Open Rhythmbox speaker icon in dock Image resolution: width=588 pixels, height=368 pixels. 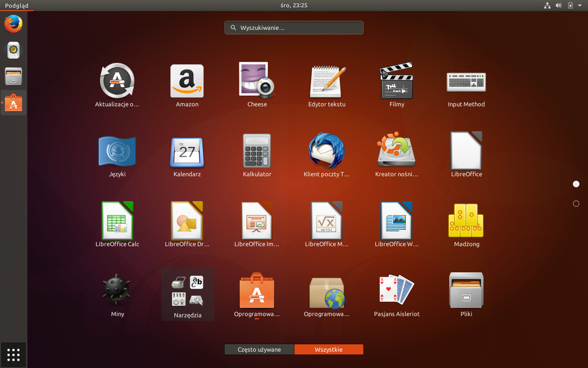(13, 50)
